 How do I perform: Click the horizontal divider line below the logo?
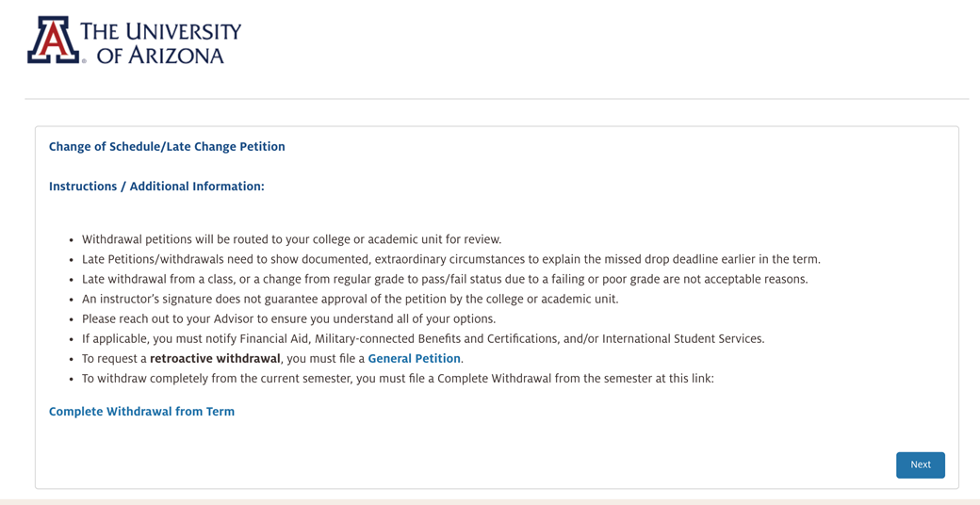pos(497,99)
